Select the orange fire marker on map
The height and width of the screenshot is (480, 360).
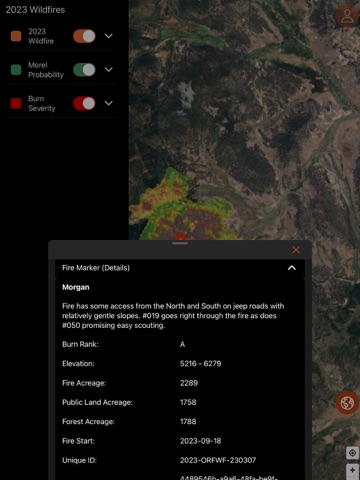(180, 236)
